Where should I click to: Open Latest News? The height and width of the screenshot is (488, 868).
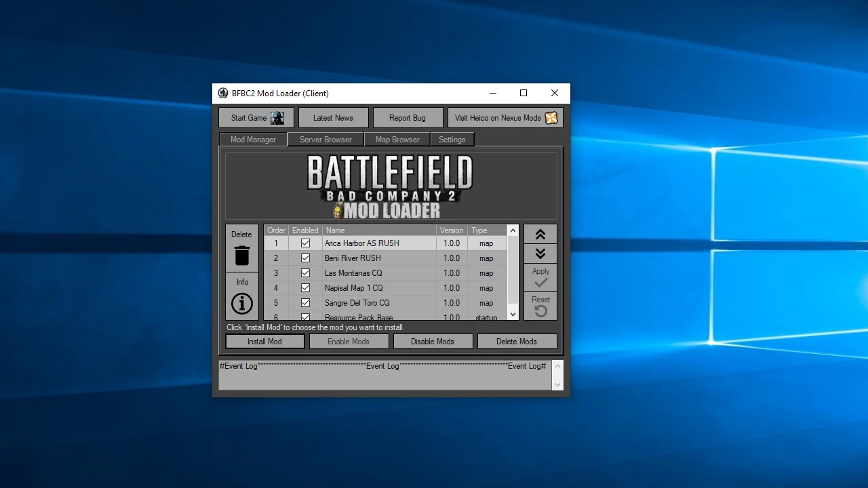(x=333, y=118)
